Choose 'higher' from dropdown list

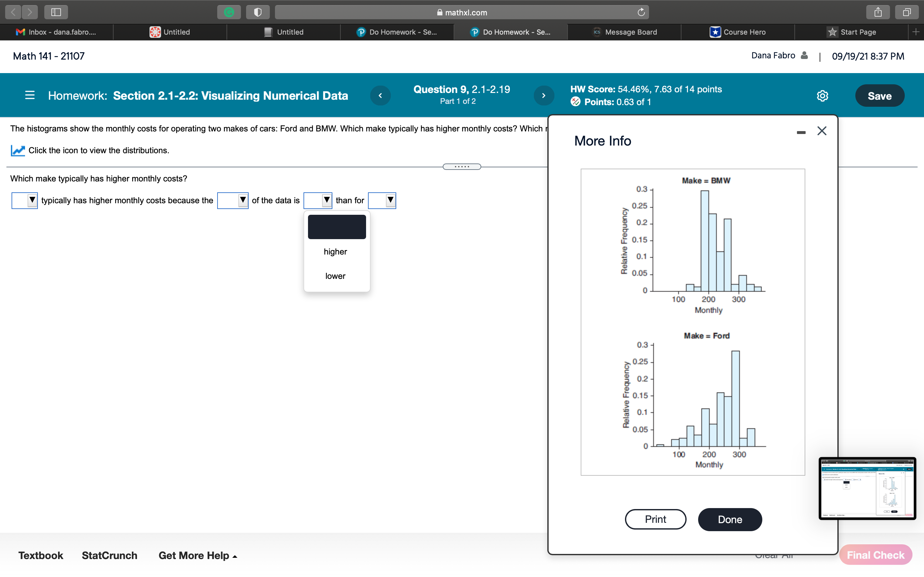(x=335, y=252)
